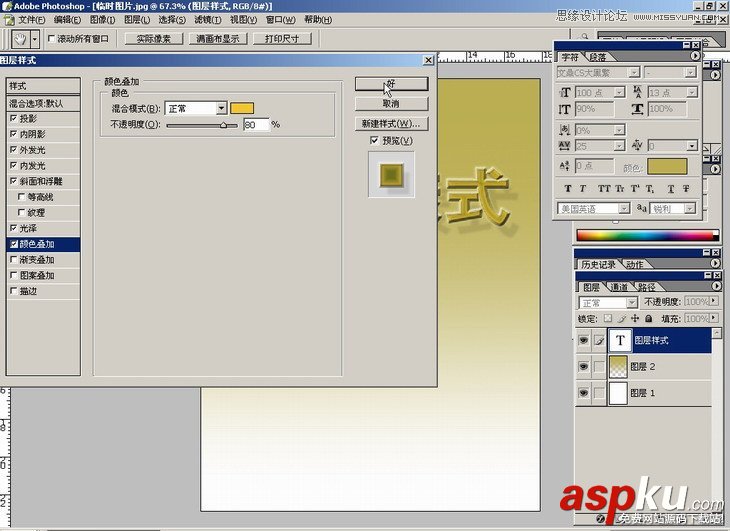Click the Strikethrough T icon
This screenshot has height=531, width=730.
coord(686,188)
